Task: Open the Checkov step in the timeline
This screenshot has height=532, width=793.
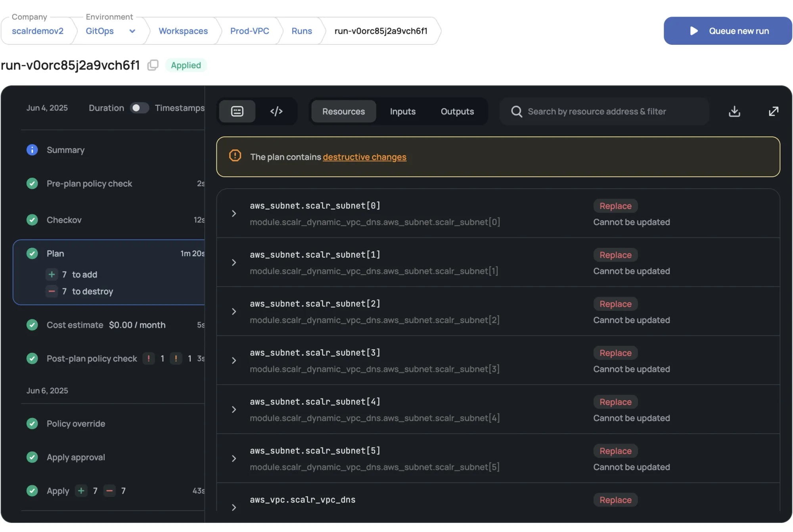Action: pyautogui.click(x=64, y=220)
